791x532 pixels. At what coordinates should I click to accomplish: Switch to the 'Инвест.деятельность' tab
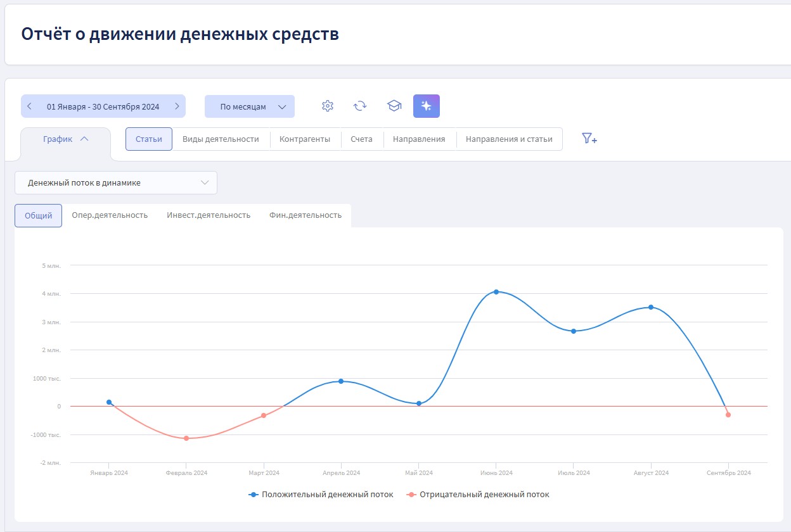(209, 215)
